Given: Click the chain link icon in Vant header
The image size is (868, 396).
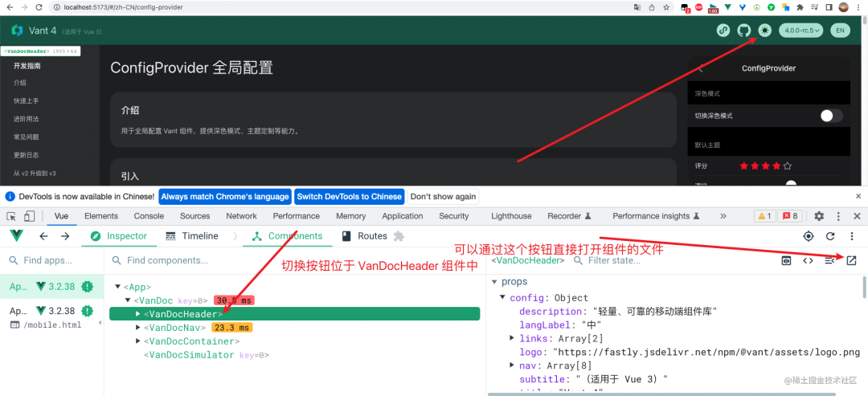Looking at the screenshot, I should (723, 31).
